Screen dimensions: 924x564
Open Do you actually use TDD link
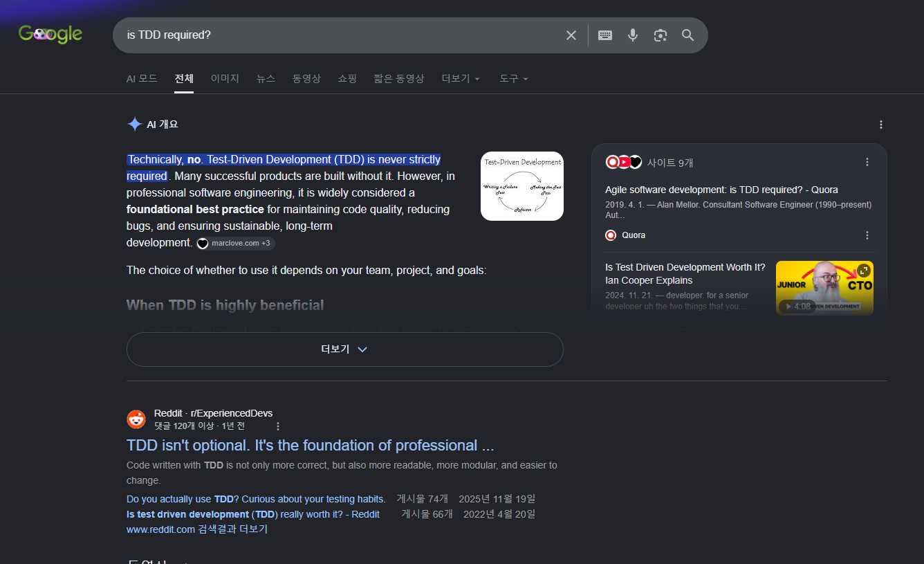(256, 499)
